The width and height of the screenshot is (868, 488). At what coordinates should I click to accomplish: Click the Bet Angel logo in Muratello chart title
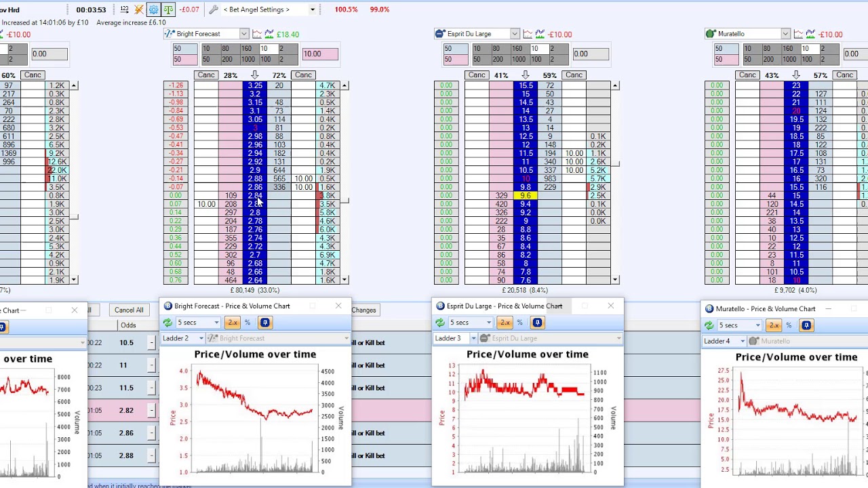(709, 309)
